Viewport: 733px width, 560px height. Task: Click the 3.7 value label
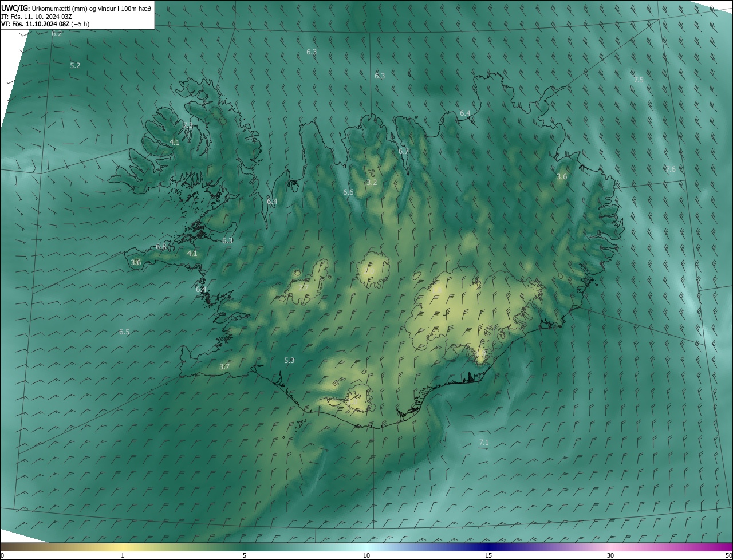[x=224, y=367]
